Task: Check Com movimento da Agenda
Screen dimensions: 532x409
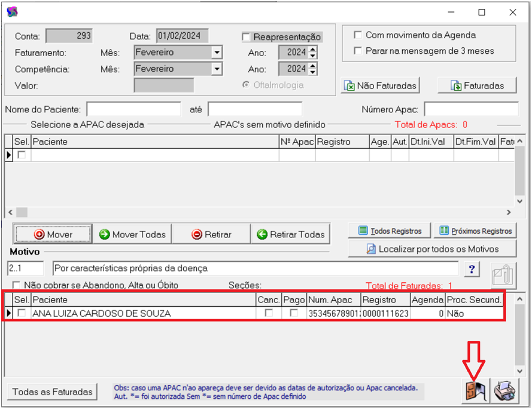Action: pyautogui.click(x=358, y=35)
